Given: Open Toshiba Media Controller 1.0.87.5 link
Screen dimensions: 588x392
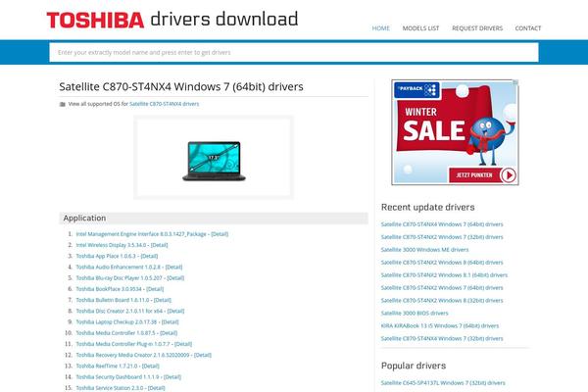Looking at the screenshot, I should pos(116,333).
